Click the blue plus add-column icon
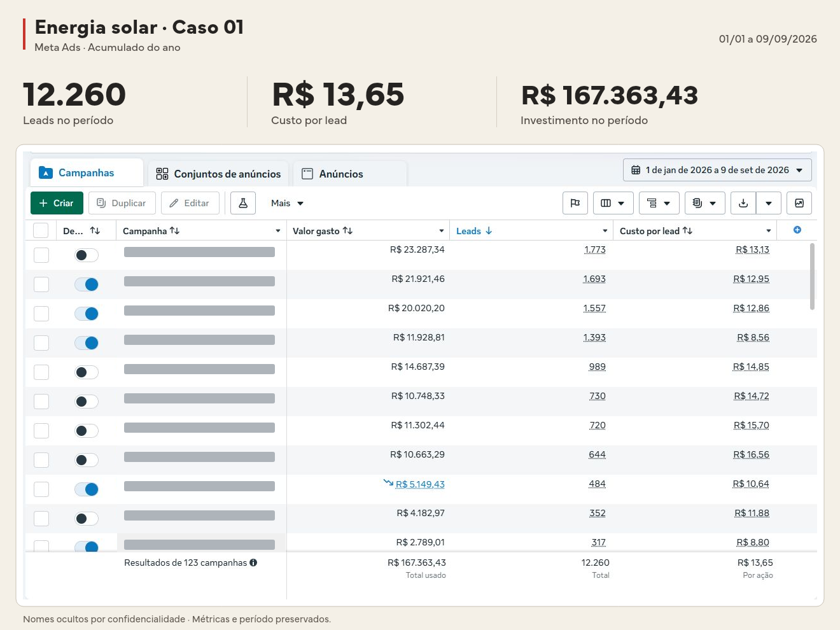Screen dimensions: 840x630 797,230
